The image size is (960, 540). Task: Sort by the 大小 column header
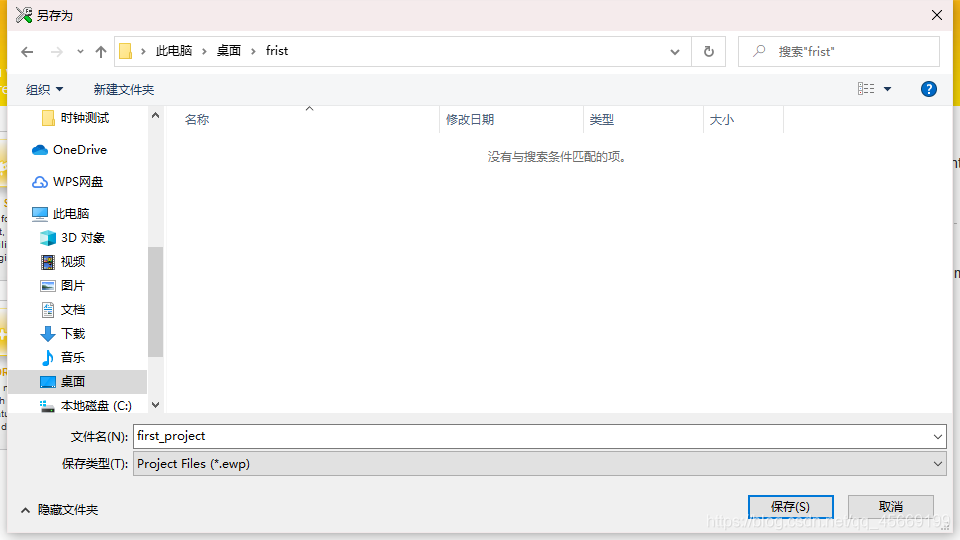[721, 120]
